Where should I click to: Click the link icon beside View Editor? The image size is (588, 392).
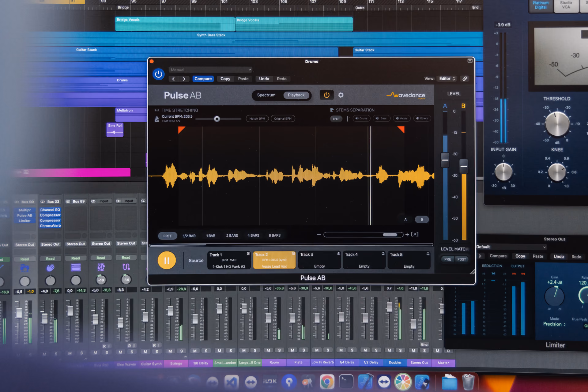(465, 79)
